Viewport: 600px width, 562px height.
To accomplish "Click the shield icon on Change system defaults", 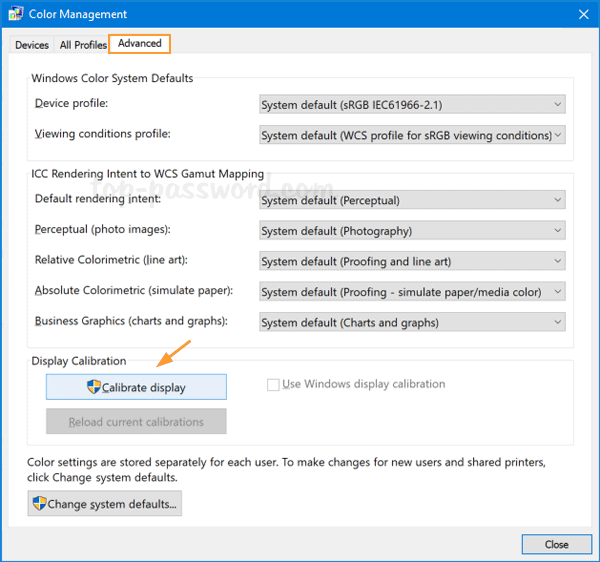I will click(x=40, y=504).
